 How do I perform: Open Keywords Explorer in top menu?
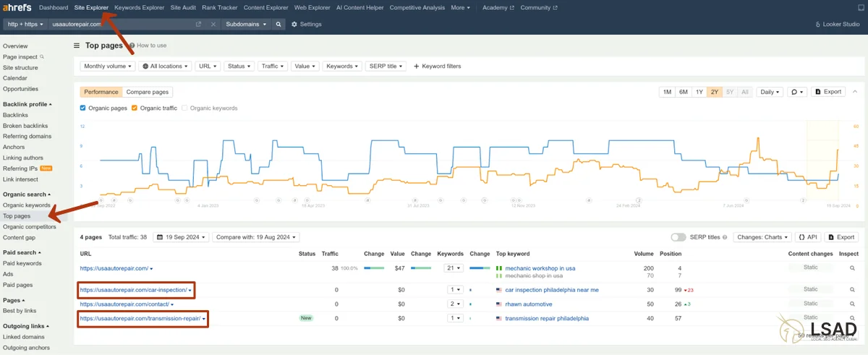point(140,7)
